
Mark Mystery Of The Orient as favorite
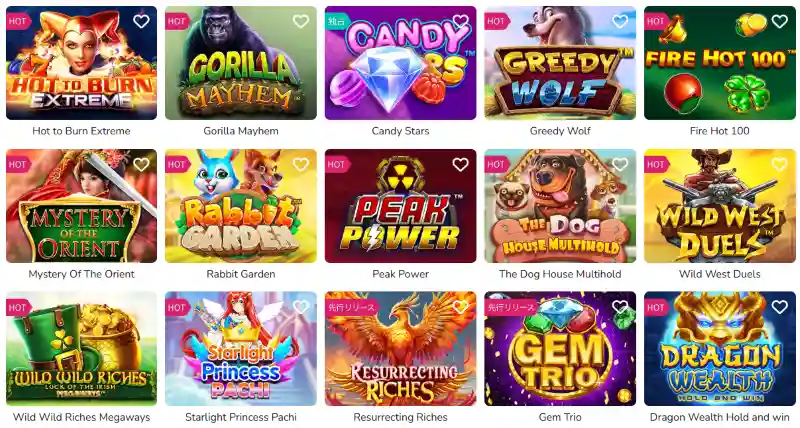coord(141,164)
